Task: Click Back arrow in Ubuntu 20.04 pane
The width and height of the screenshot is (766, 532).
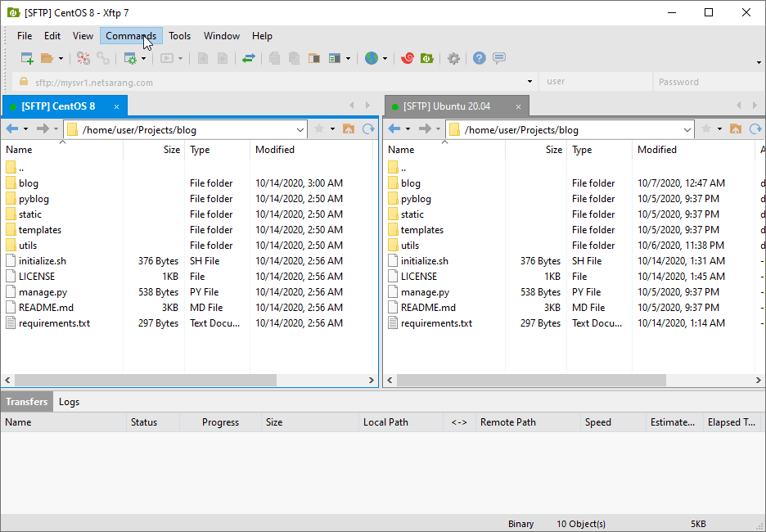Action: [394, 129]
